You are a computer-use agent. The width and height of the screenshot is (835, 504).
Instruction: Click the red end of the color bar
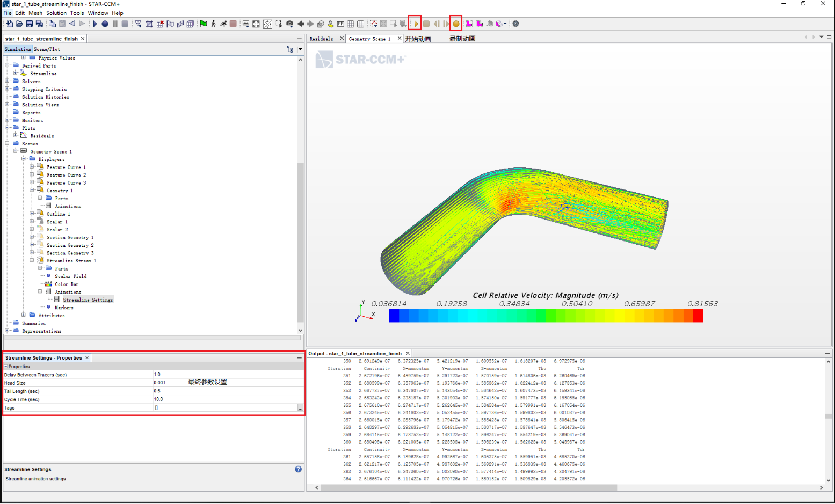(698, 316)
